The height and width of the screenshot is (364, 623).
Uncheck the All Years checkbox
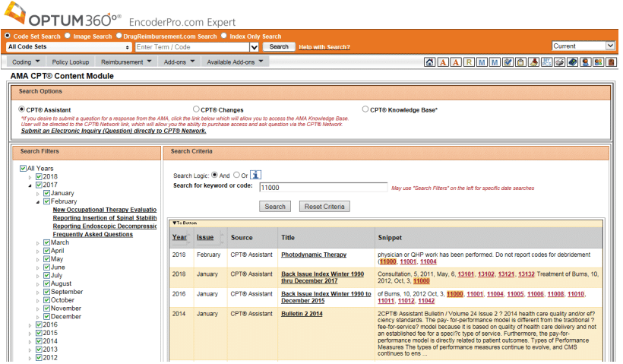(23, 169)
